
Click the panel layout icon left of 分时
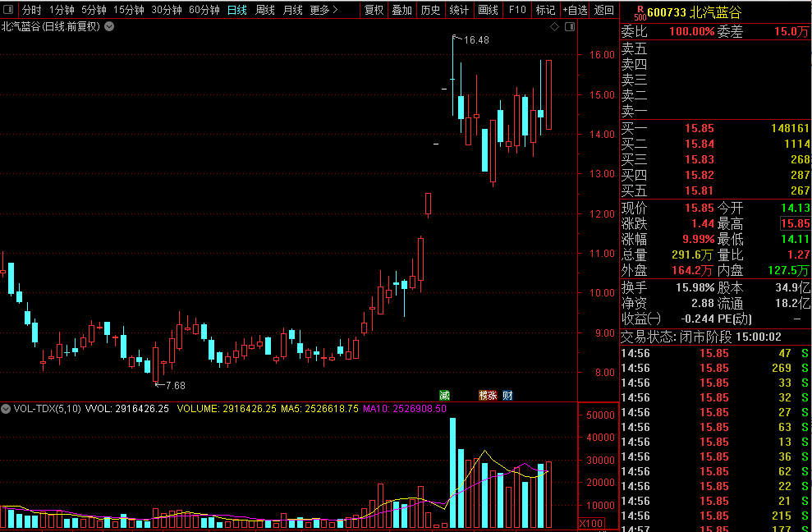coord(7,10)
